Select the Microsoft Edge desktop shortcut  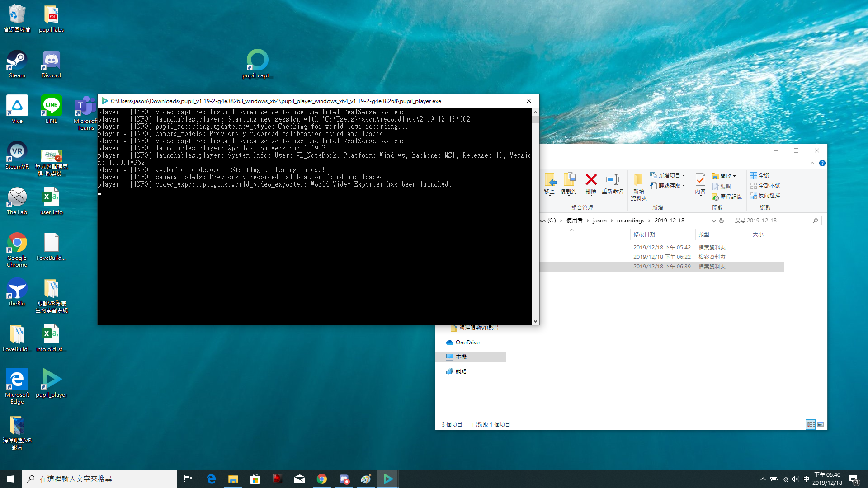point(17,386)
